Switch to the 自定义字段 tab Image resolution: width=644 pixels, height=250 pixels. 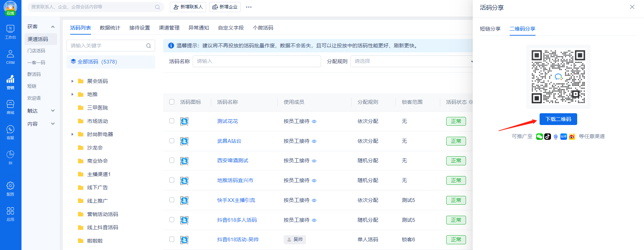(231, 28)
